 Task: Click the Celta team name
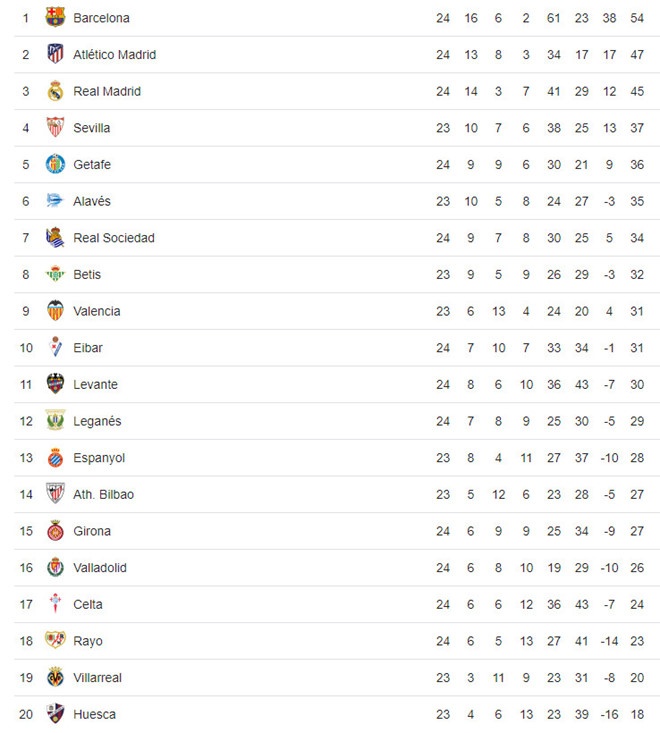[x=88, y=604]
